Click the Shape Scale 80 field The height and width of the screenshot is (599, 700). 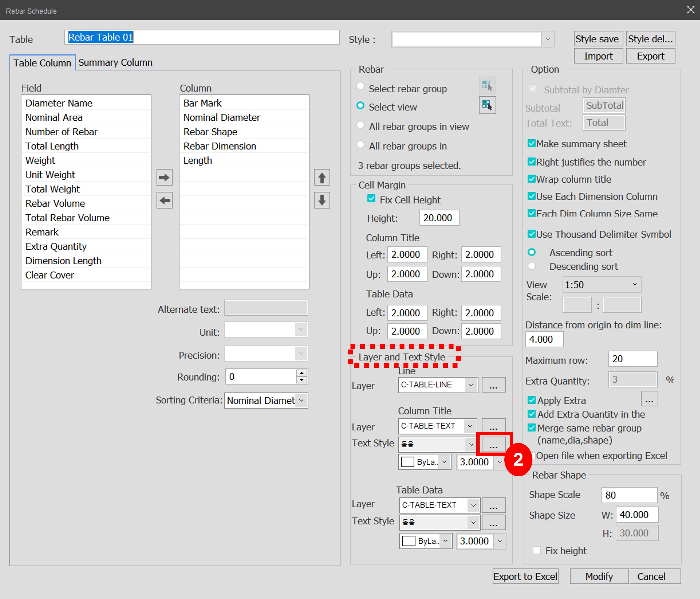tap(629, 495)
